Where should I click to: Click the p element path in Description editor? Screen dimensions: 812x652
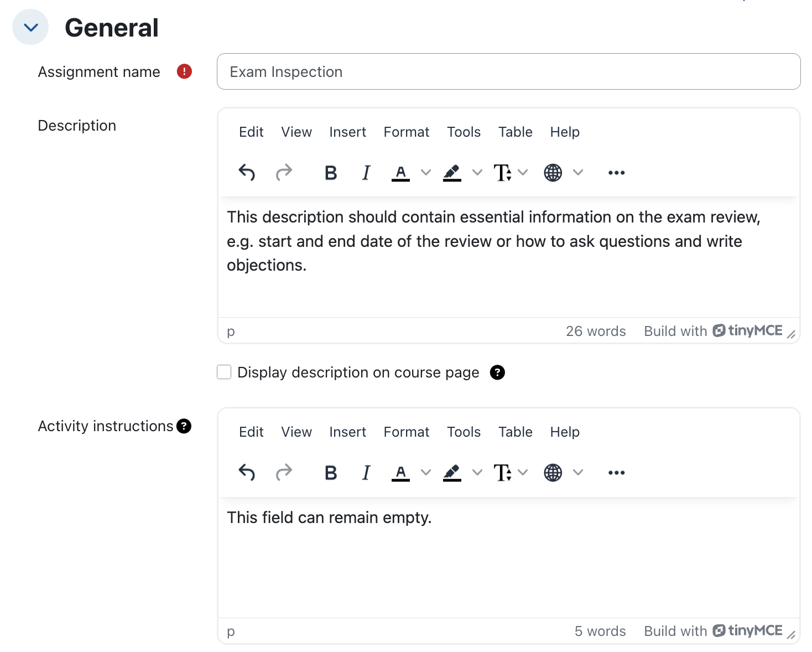231,331
